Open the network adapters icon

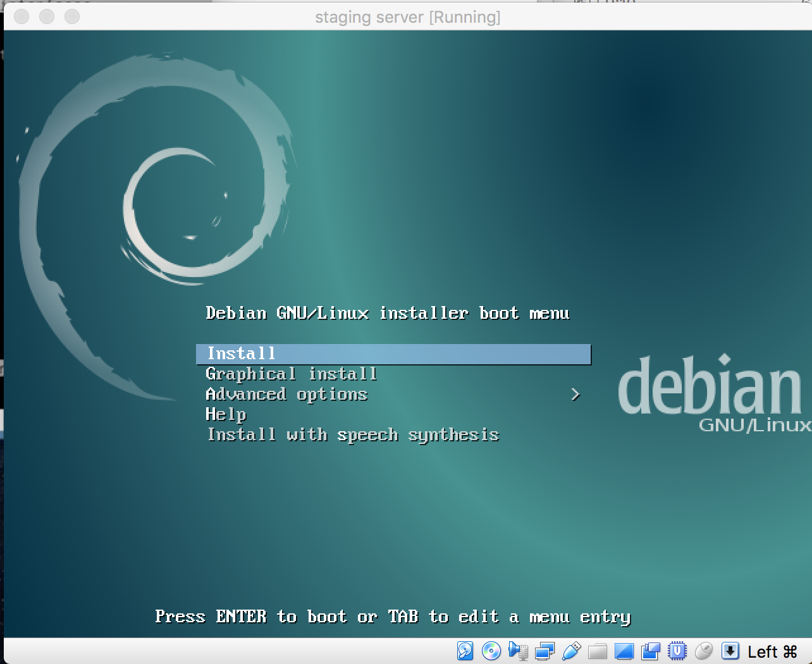tap(544, 651)
